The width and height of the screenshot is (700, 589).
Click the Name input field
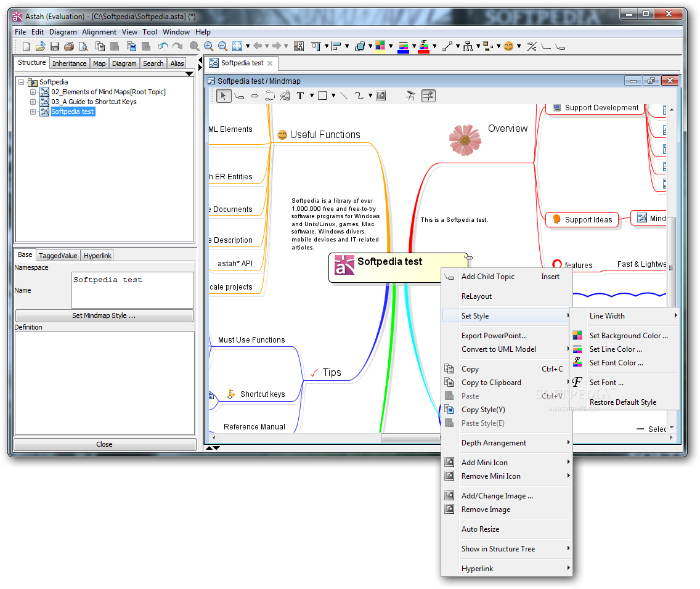pos(132,290)
